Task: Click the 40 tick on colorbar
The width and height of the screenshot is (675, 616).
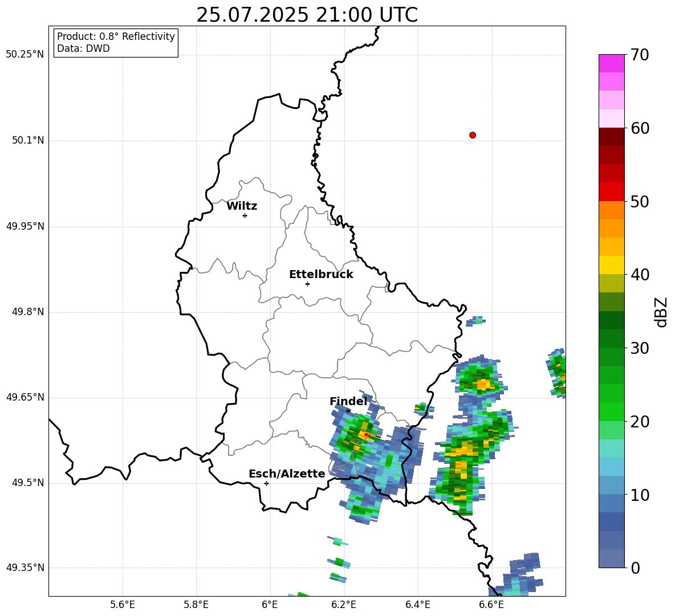Action: 639,275
